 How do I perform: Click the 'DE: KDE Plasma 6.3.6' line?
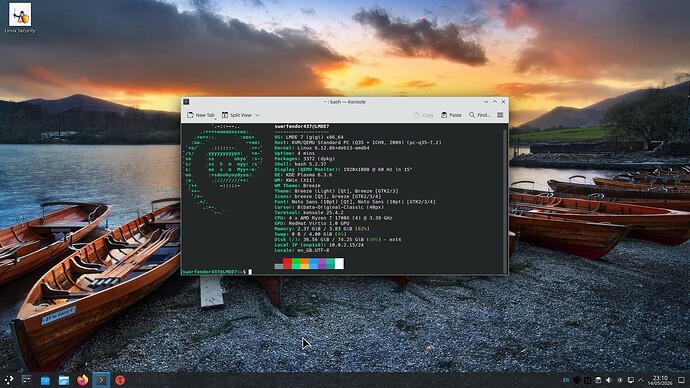[x=303, y=175]
